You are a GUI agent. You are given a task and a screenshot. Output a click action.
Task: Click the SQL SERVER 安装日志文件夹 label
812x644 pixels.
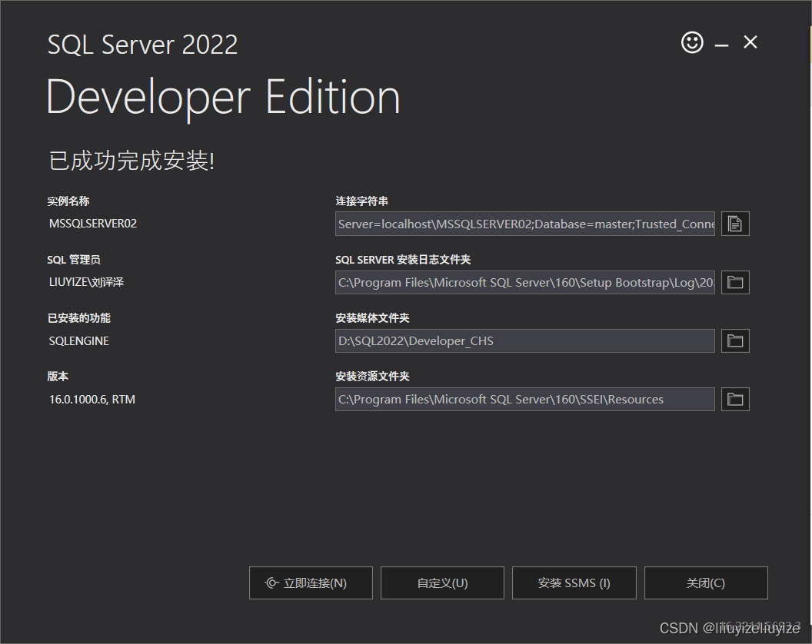tap(403, 259)
